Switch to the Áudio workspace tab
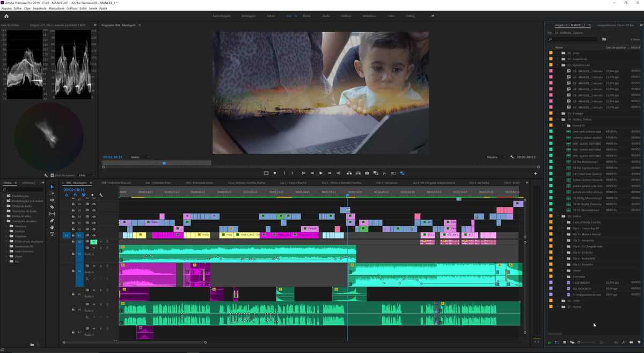This screenshot has width=644, height=353. 326,16
